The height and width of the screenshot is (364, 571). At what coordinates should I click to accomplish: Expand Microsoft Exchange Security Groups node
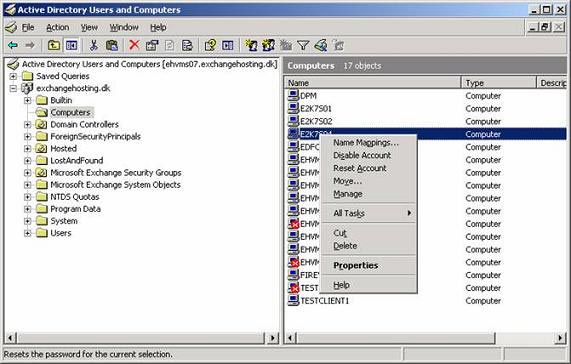pos(28,173)
